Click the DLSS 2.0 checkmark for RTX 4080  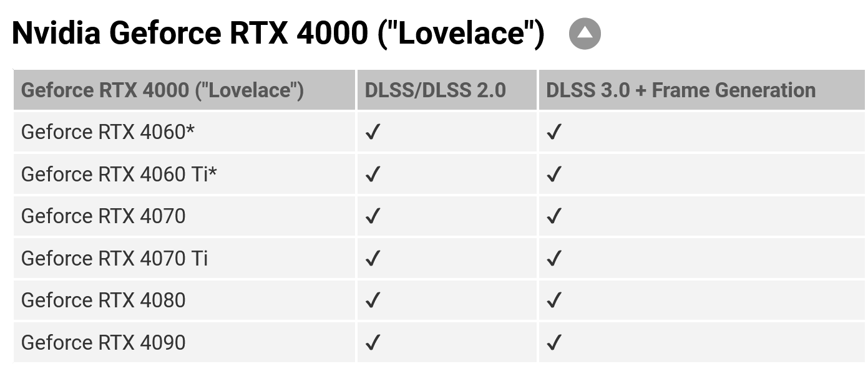373,300
